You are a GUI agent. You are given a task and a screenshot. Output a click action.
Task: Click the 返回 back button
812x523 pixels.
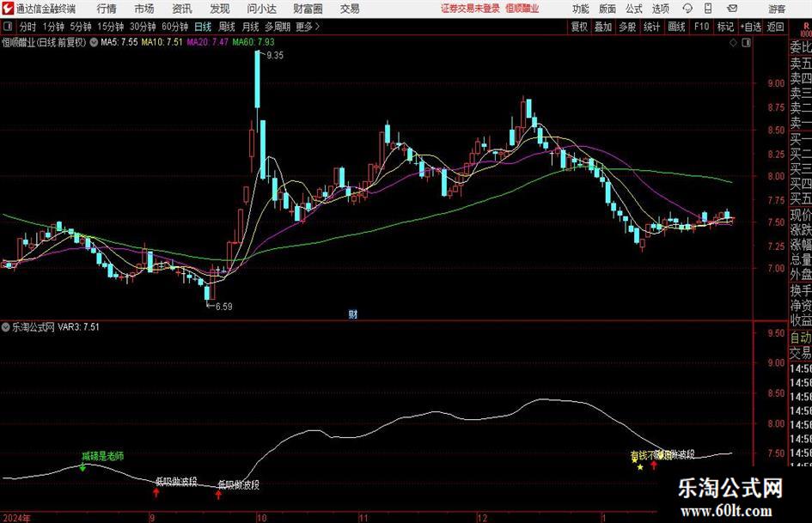(x=775, y=27)
